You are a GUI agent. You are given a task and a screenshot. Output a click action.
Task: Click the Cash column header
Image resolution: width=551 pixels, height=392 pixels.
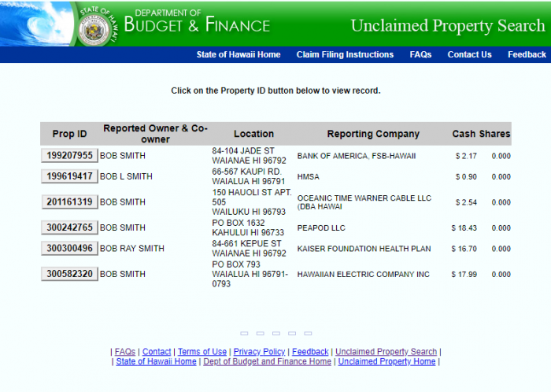[x=464, y=134]
